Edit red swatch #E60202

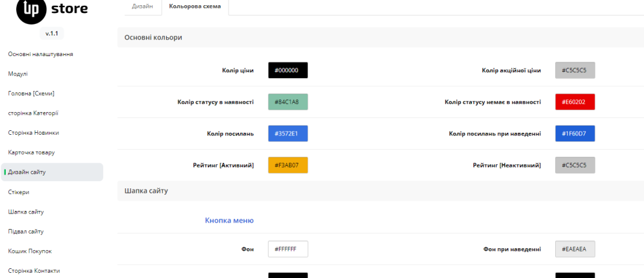[575, 102]
